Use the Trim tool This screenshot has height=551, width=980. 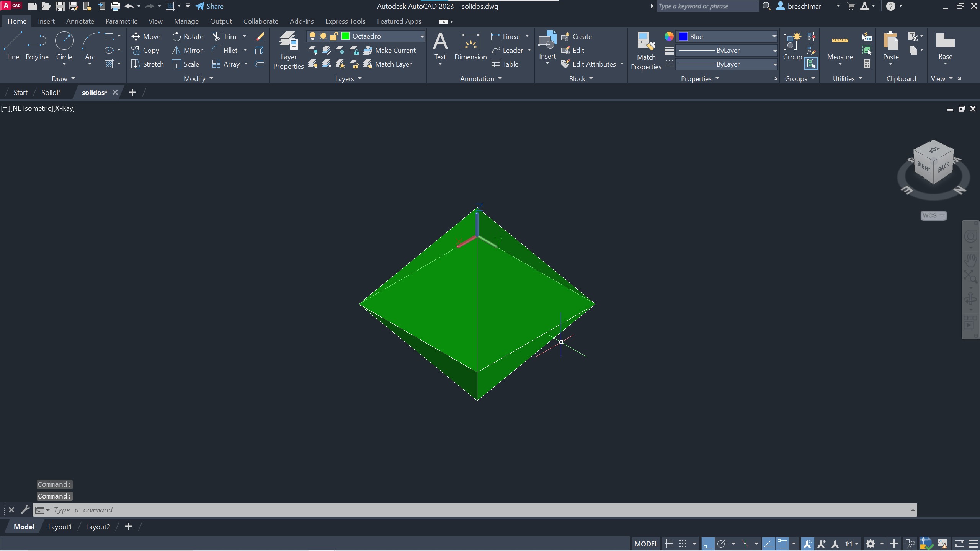224,36
